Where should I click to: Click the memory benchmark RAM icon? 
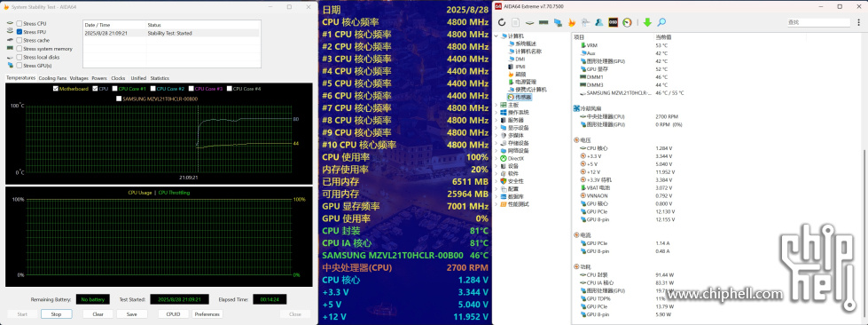click(x=543, y=22)
